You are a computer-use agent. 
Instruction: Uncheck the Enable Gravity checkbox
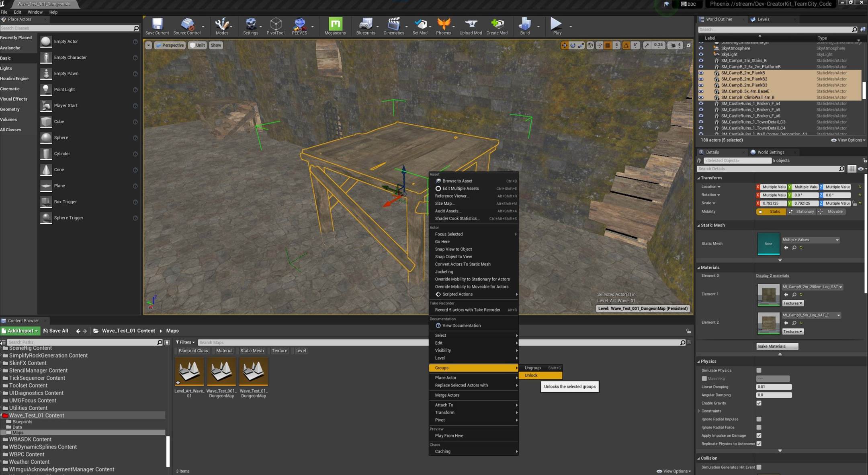click(759, 403)
